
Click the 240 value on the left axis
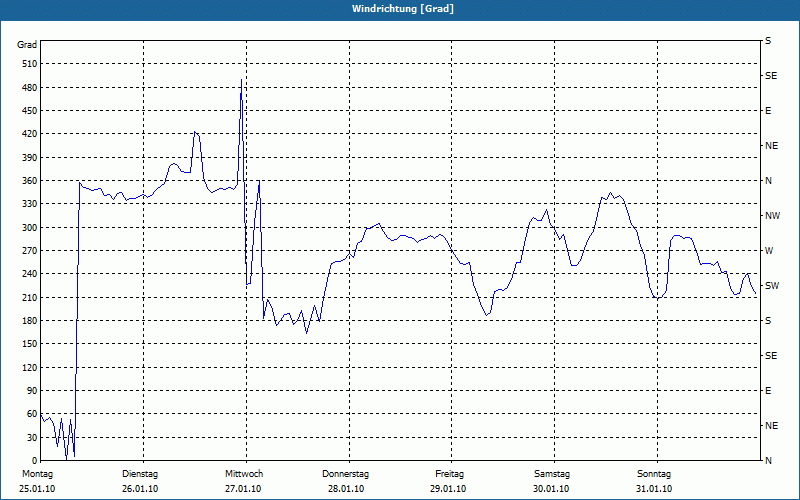pyautogui.click(x=30, y=274)
